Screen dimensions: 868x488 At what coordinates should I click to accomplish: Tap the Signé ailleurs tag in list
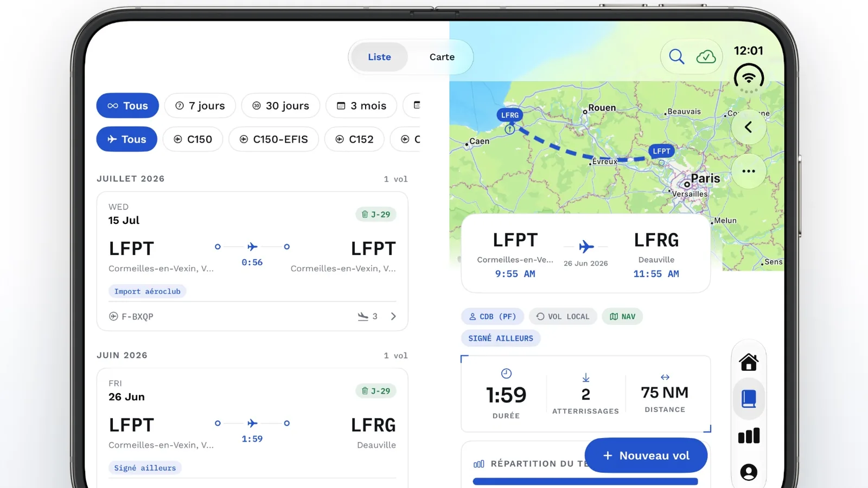point(145,468)
